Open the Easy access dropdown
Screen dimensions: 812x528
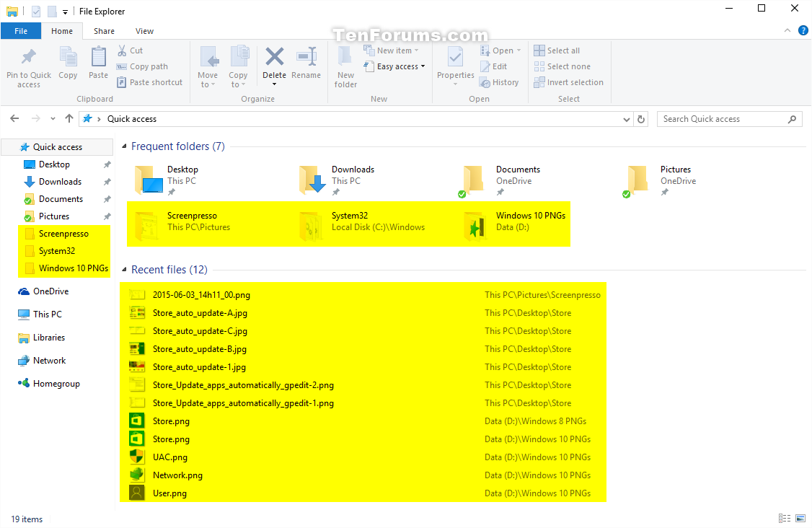[x=394, y=66]
